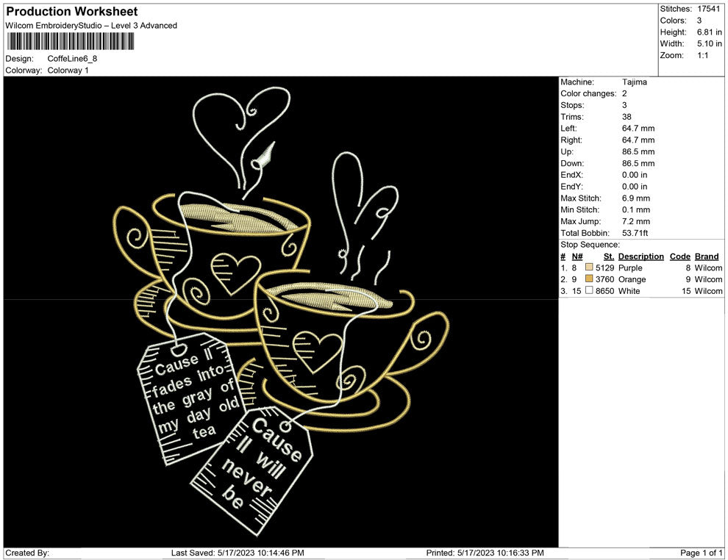
Task: Click the Purple thread color swatch
Action: [x=589, y=268]
